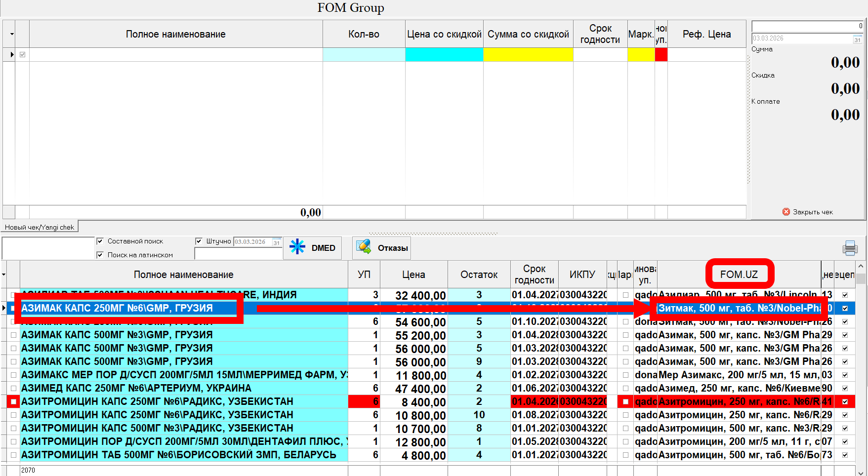
Task: Click scroll up arrow of product list
Action: [861, 267]
